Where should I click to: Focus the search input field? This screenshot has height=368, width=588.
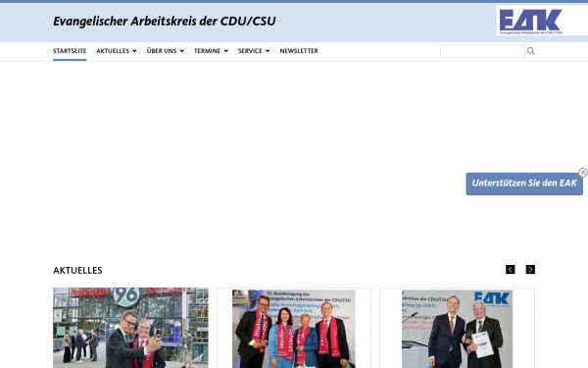coord(482,51)
